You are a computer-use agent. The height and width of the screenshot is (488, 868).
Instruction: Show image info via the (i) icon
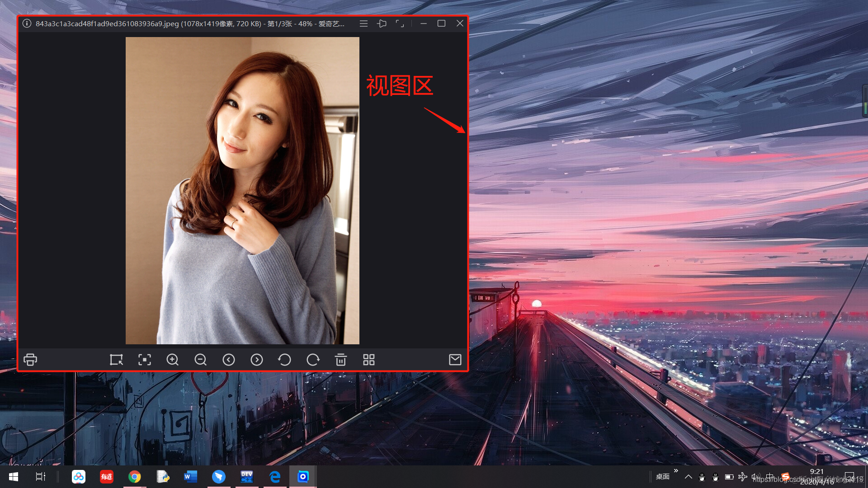point(27,23)
